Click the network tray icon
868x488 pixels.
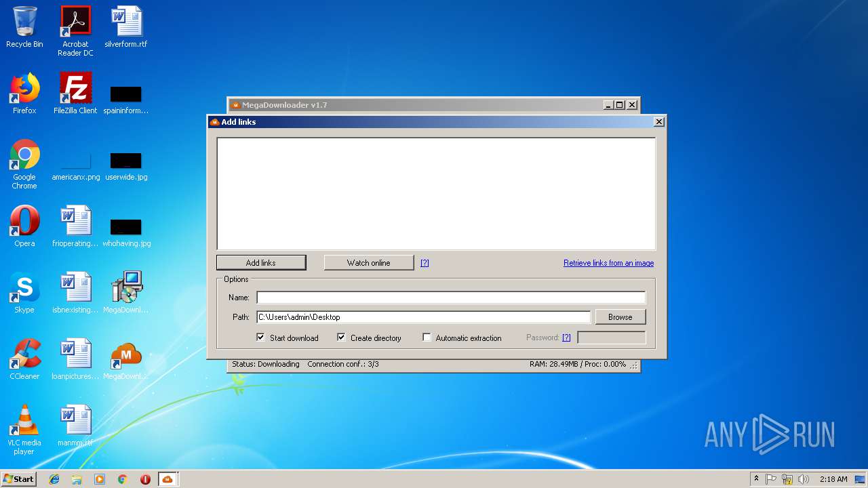787,479
